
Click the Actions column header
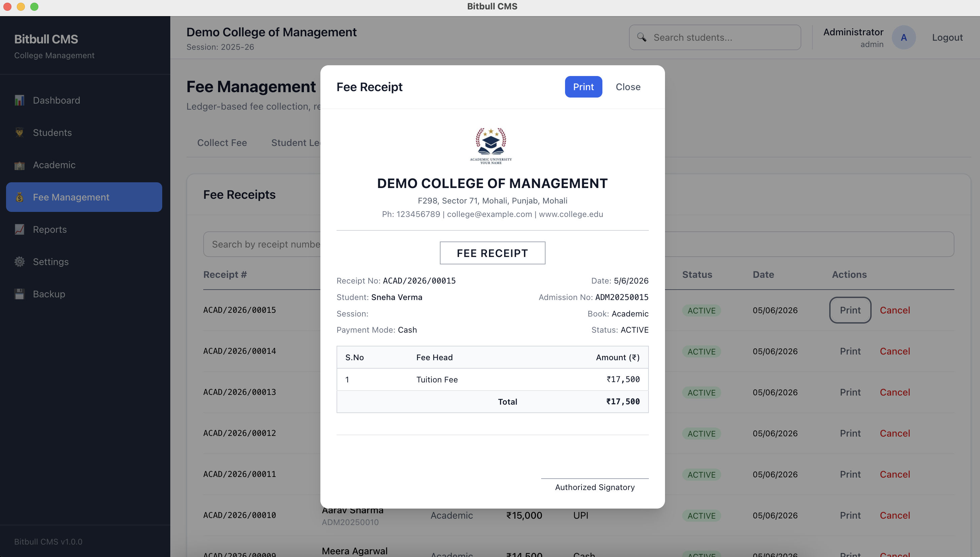[x=849, y=274]
